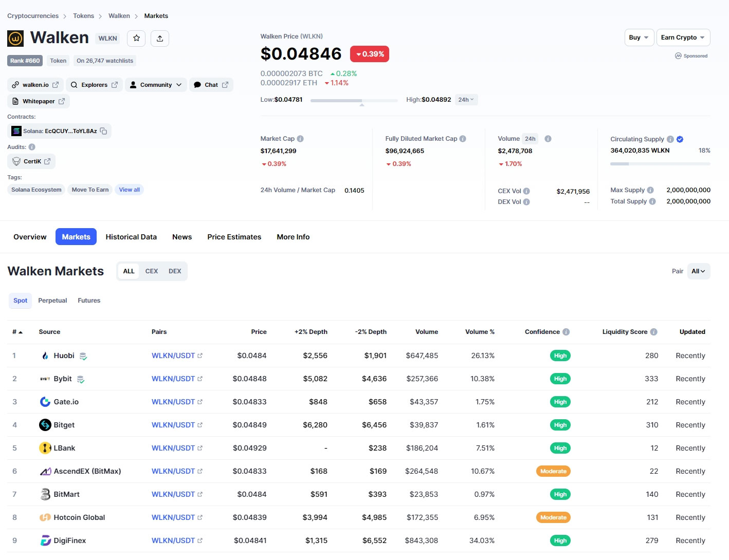The width and height of the screenshot is (729, 560).
Task: Open the More Info tab
Action: pyautogui.click(x=293, y=237)
